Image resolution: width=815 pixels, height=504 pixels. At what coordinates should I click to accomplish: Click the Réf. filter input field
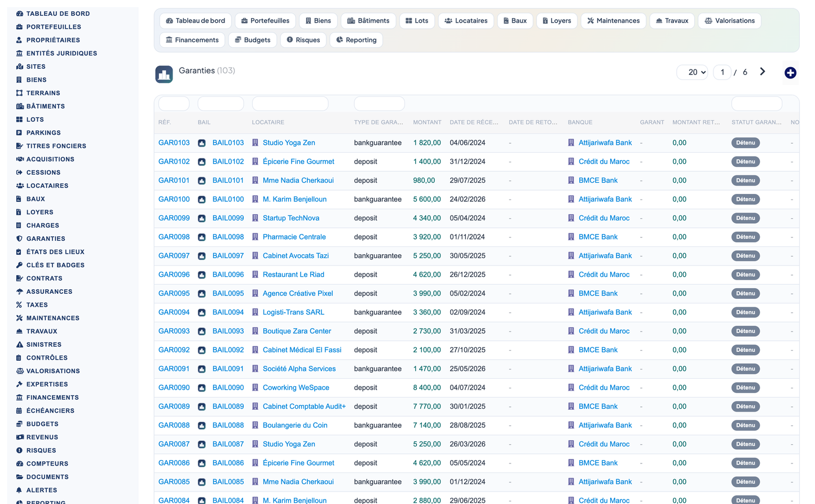pos(174,104)
